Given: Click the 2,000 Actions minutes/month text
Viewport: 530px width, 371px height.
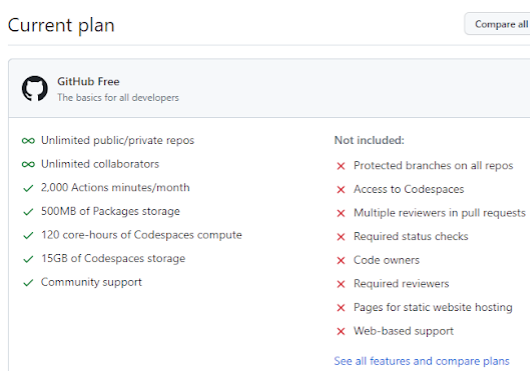Looking at the screenshot, I should click(115, 188).
